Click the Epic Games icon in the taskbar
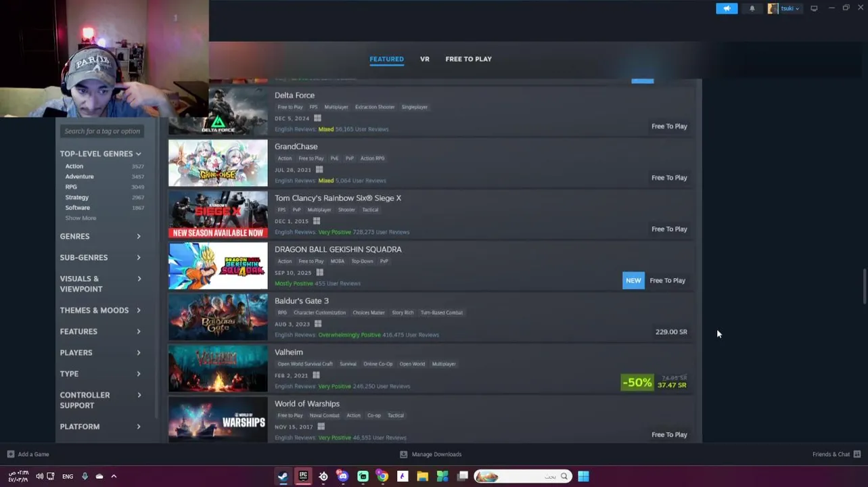The height and width of the screenshot is (487, 868). (x=303, y=476)
